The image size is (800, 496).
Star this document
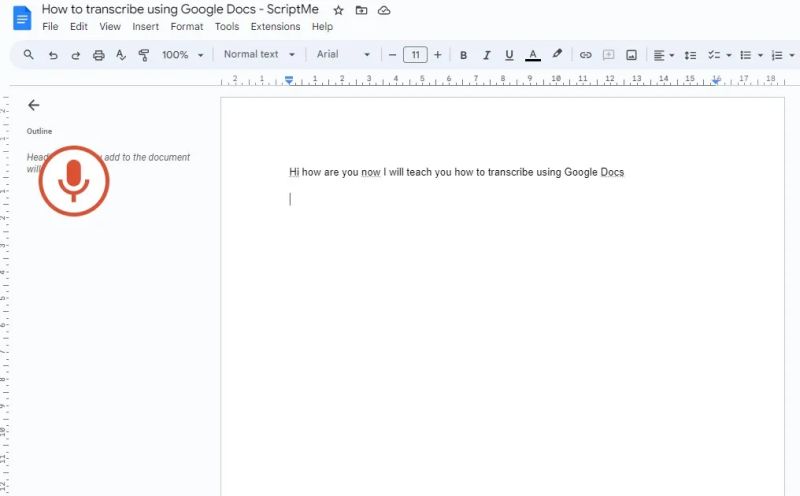[338, 10]
